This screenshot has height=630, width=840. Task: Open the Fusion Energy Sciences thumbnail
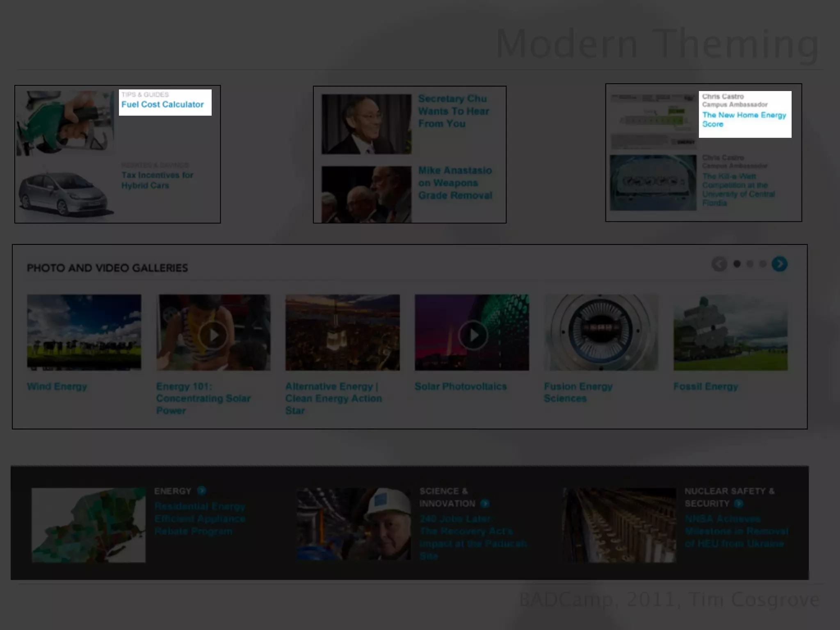[601, 332]
